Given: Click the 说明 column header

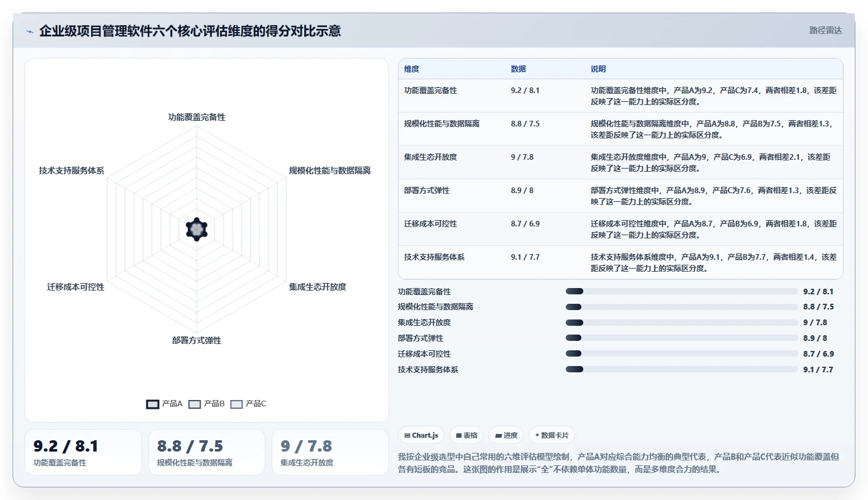Looking at the screenshot, I should point(598,69).
